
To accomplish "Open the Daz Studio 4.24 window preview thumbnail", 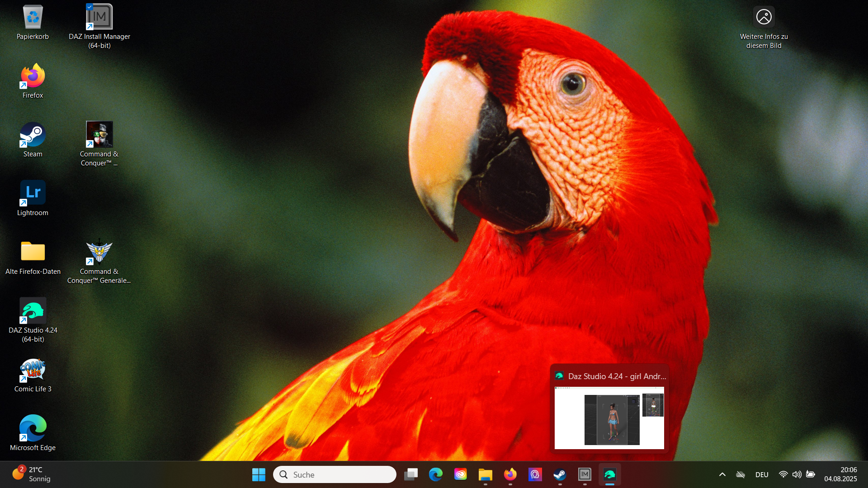I will coord(609,418).
